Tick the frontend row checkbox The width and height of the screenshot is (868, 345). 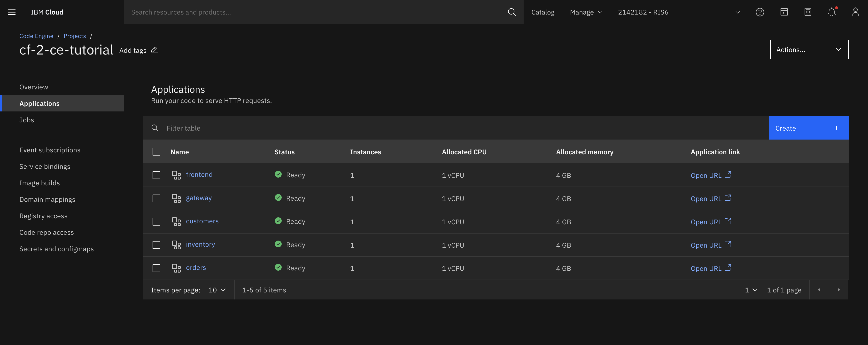coord(156,175)
